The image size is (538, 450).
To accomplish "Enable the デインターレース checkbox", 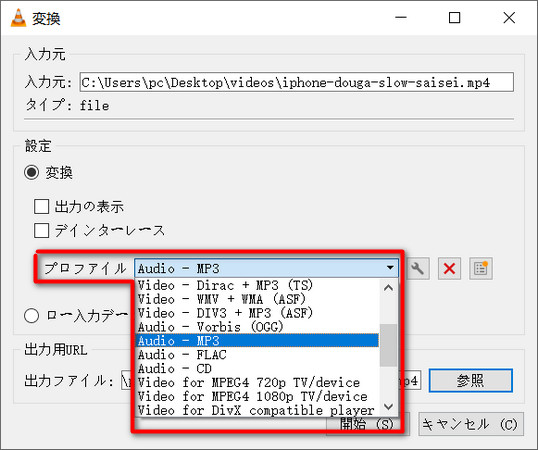I will [42, 230].
